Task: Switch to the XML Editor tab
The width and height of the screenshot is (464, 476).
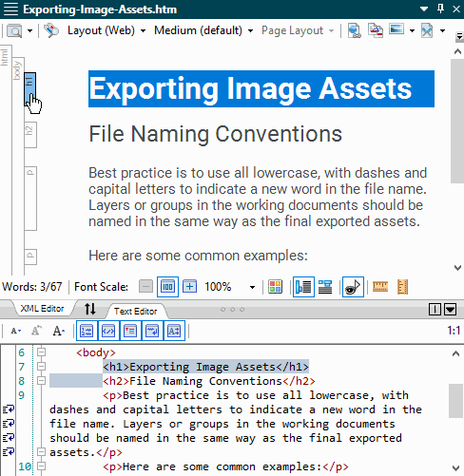Action: [x=42, y=309]
